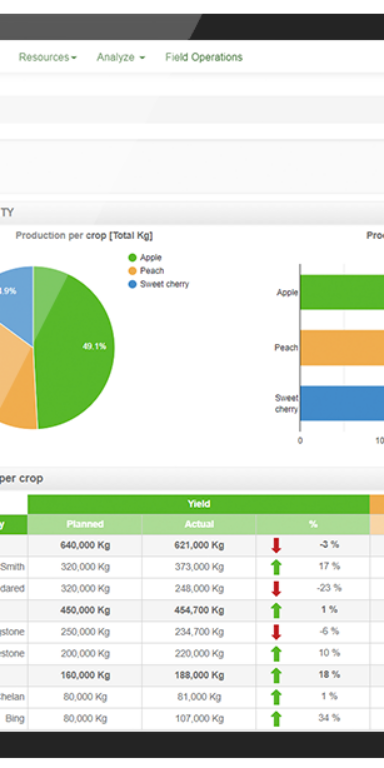Click the Yield table group header

(x=198, y=504)
